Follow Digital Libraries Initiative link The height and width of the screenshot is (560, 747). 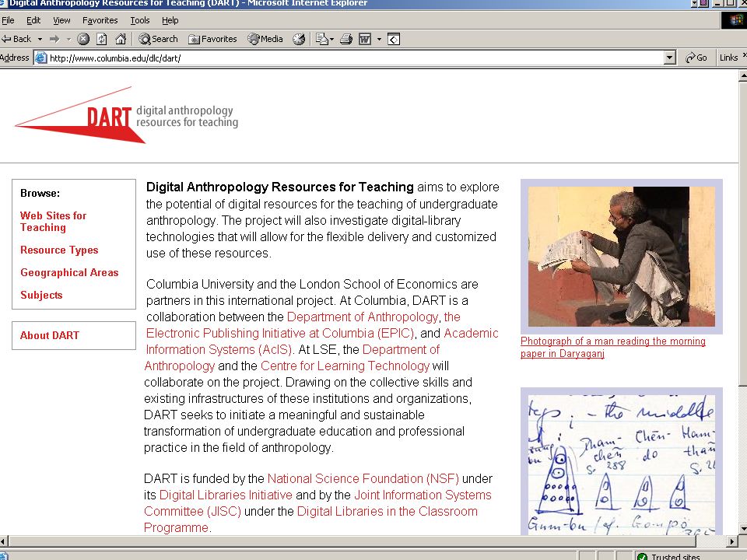coord(226,495)
